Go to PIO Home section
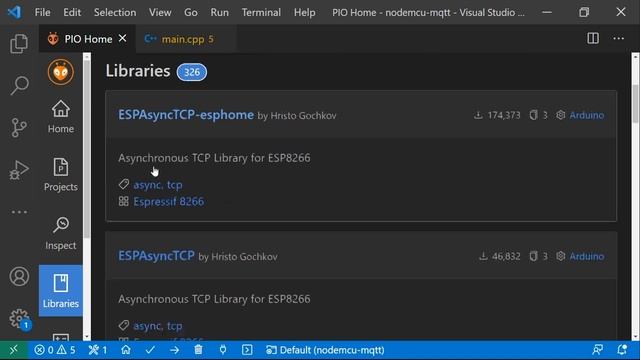 pos(61,117)
